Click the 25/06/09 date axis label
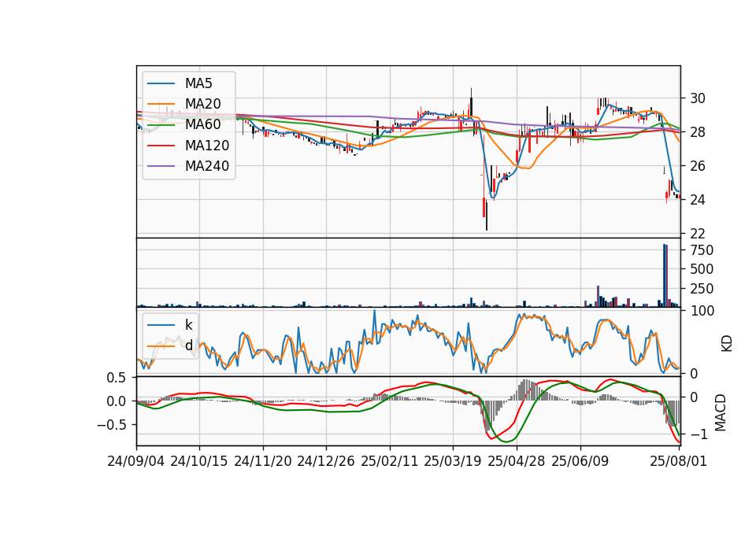756x543 pixels. coord(580,461)
